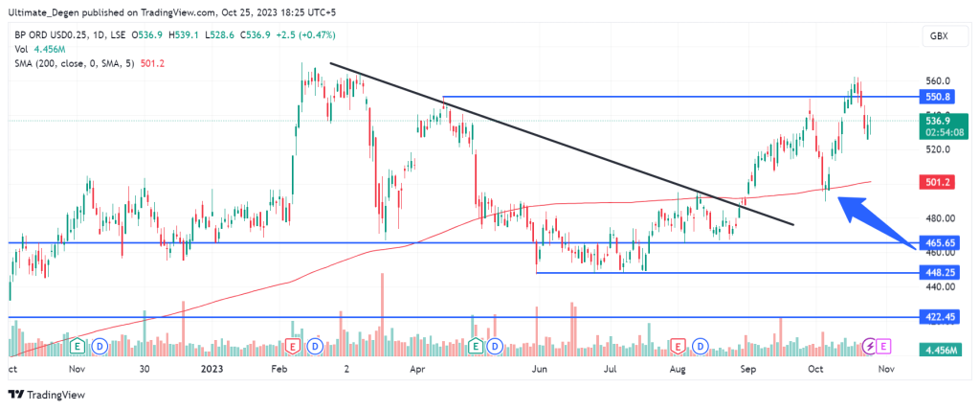This screenshot has height=409, width=980.
Task: Click the dividend marker between Nov and 30
Action: pos(99,345)
